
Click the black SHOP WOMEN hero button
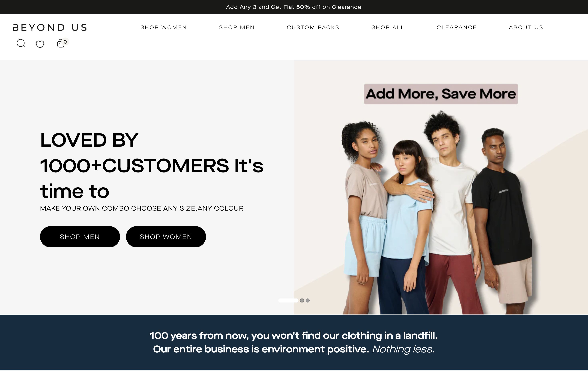[x=166, y=237]
